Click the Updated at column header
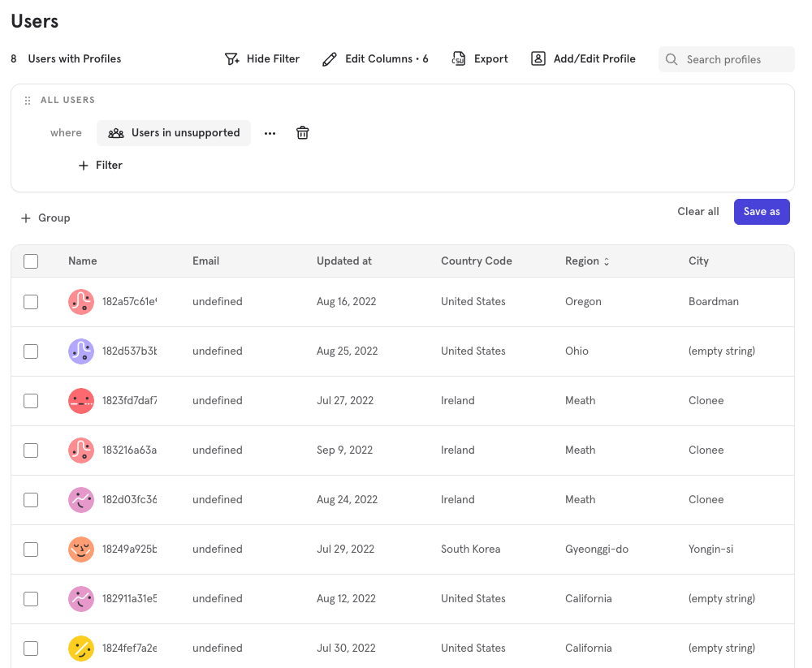 pyautogui.click(x=344, y=261)
